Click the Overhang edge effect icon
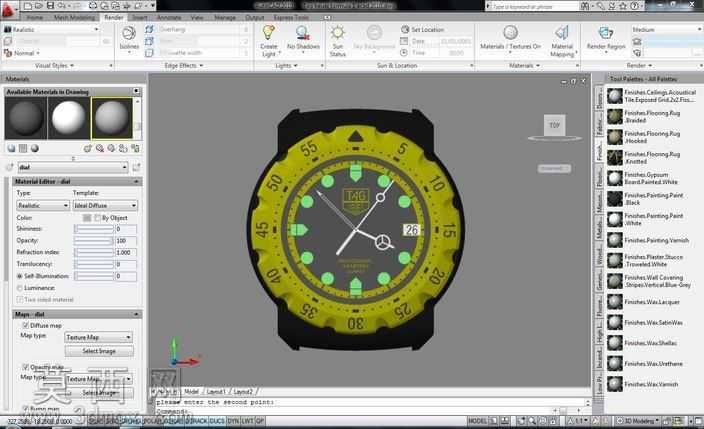Screen dimensions: 704x429 coord(150,29)
